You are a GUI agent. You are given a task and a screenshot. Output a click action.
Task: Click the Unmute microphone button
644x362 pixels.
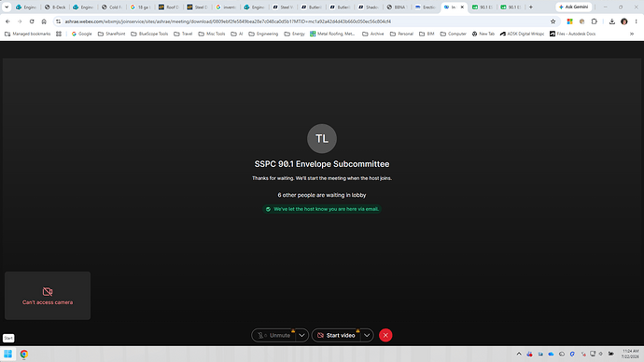point(274,335)
